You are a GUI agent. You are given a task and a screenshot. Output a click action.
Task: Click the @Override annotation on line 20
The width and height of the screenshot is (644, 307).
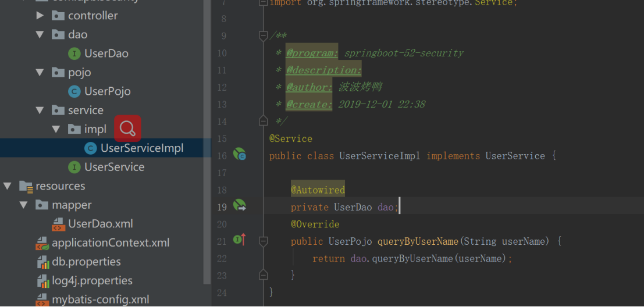point(315,224)
